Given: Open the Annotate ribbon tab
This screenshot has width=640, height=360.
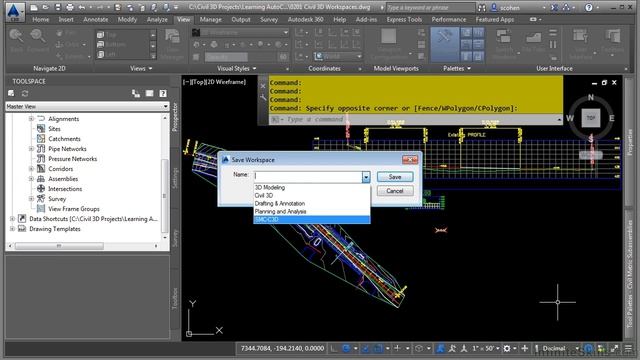Looking at the screenshot, I should coord(96,20).
